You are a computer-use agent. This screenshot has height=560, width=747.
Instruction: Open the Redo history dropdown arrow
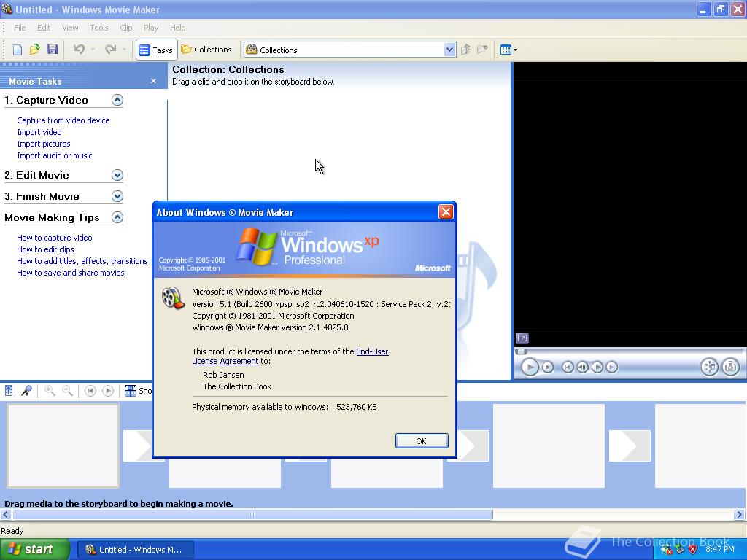[124, 50]
